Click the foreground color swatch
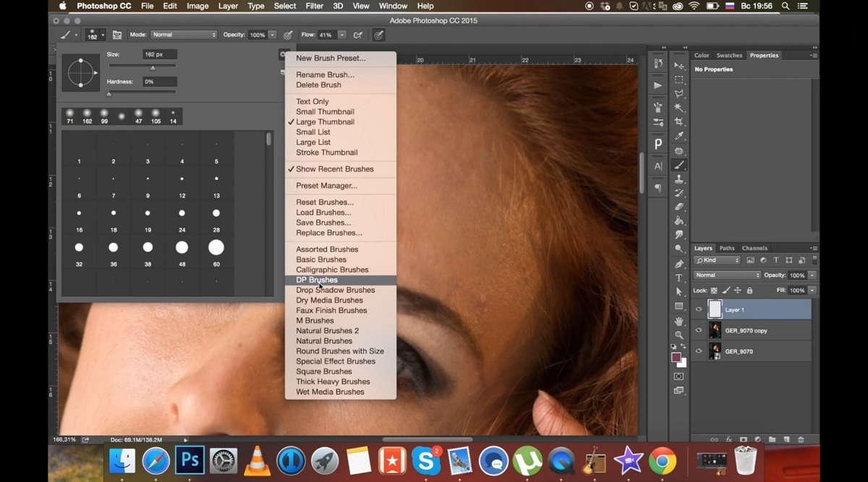868x482 pixels. tap(676, 357)
